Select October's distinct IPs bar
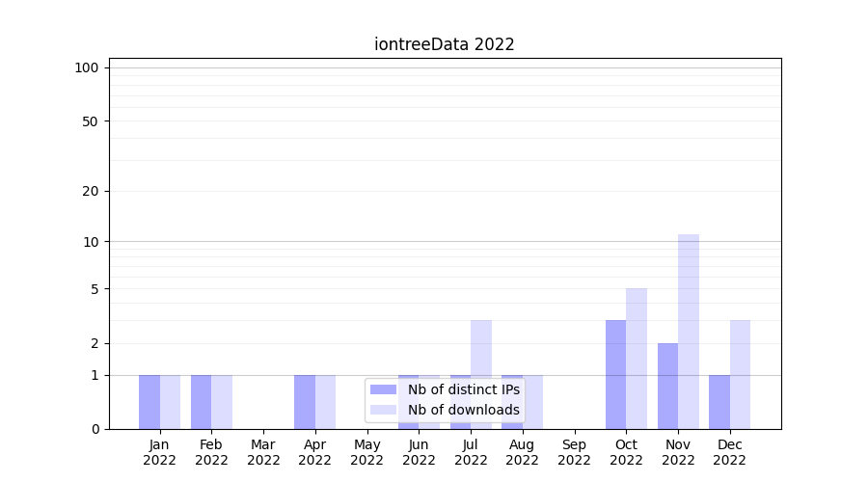Viewport: 868px width, 482px height. (x=615, y=374)
